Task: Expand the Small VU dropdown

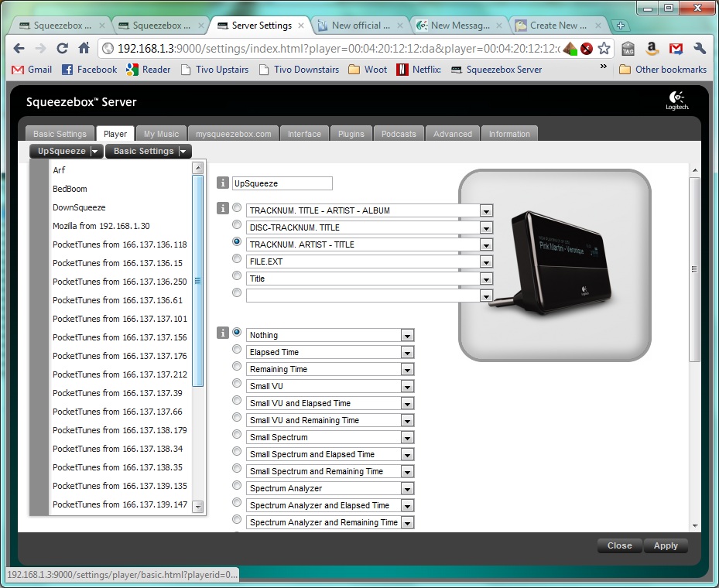Action: 407,386
